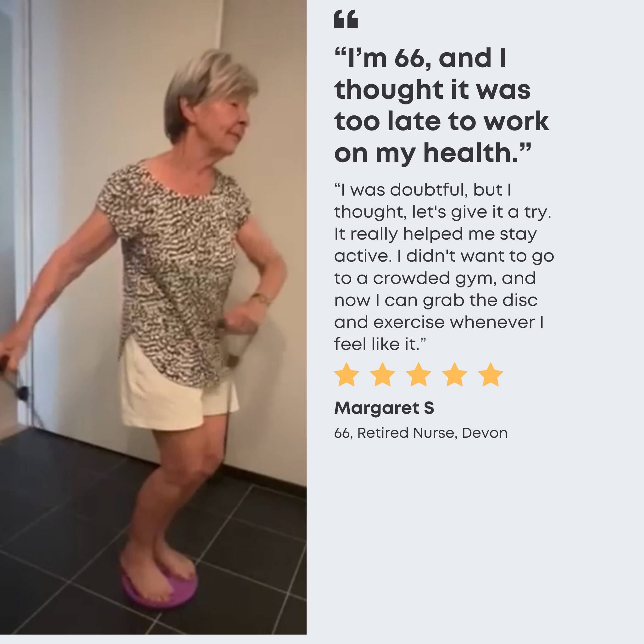644x644 pixels.
Task: Click the empty grey area below caption
Action: (x=475, y=540)
